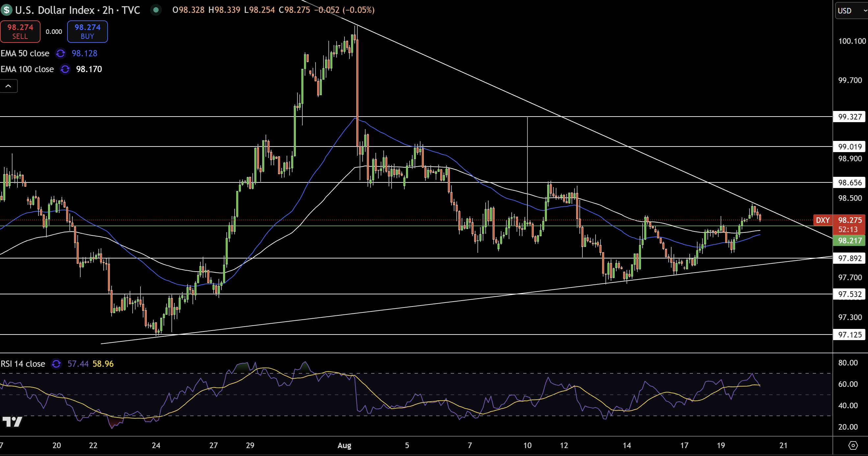Click the DXY current price tag
This screenshot has height=456, width=868.
823,220
